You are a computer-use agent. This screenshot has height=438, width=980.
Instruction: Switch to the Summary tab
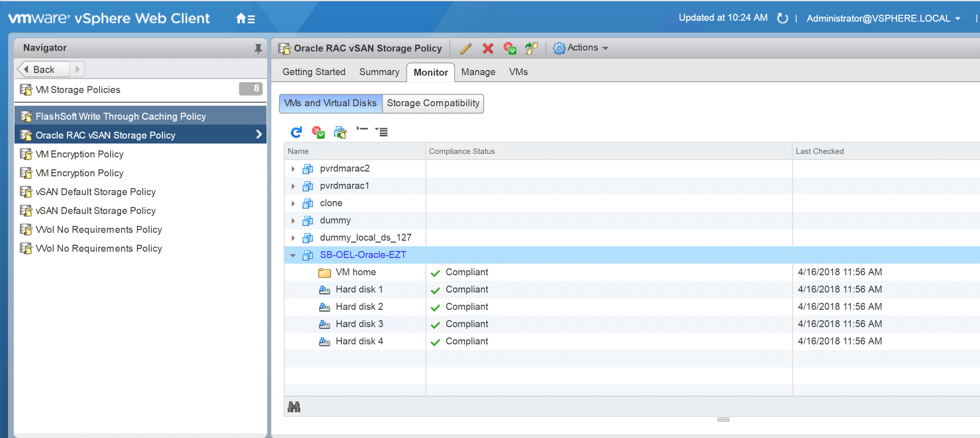379,72
